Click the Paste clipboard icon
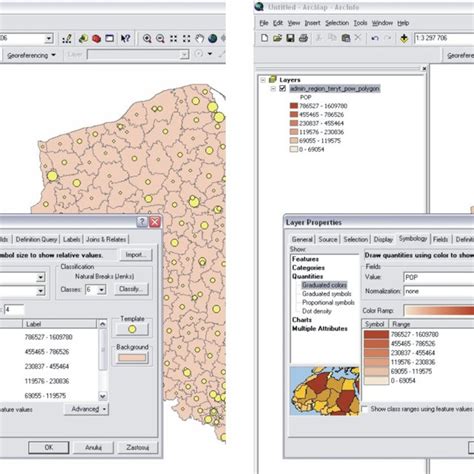 click(346, 38)
